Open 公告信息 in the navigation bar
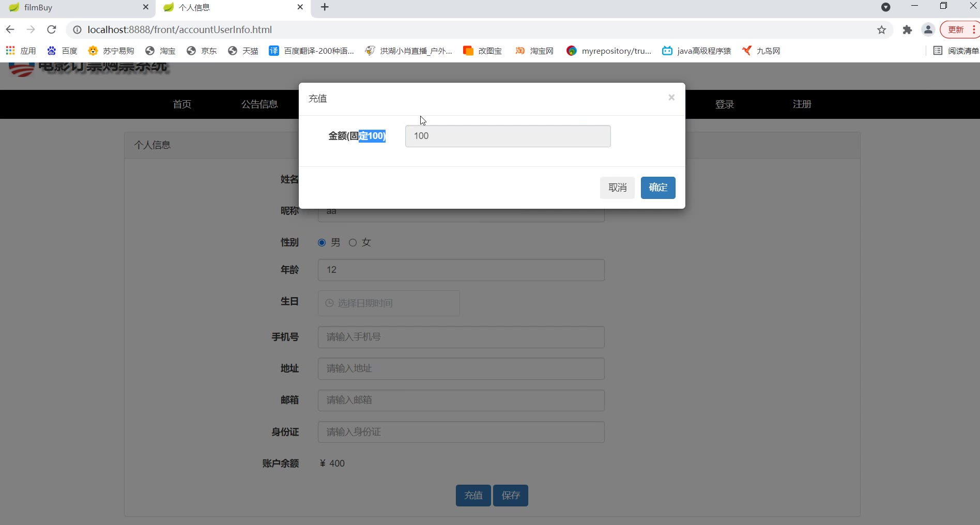 click(x=259, y=104)
